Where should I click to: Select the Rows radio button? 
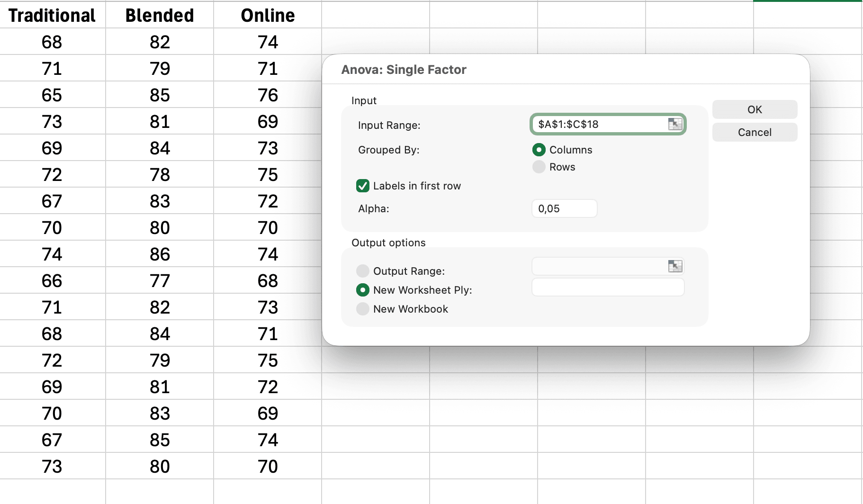click(539, 167)
